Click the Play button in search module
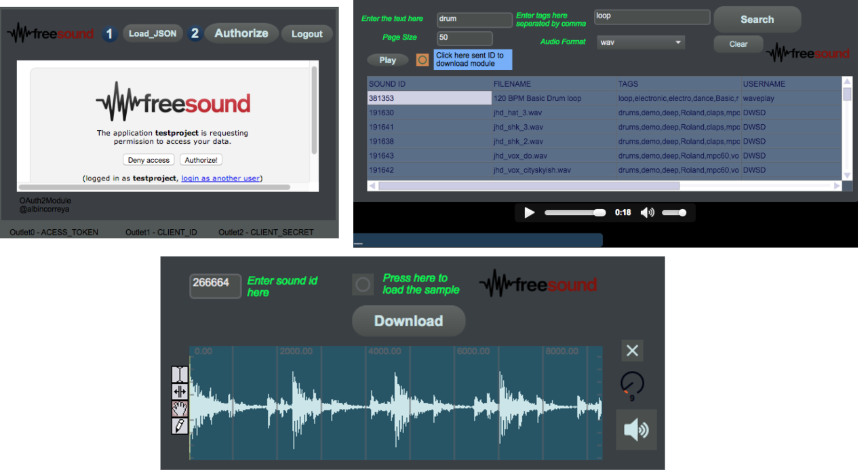 (388, 60)
